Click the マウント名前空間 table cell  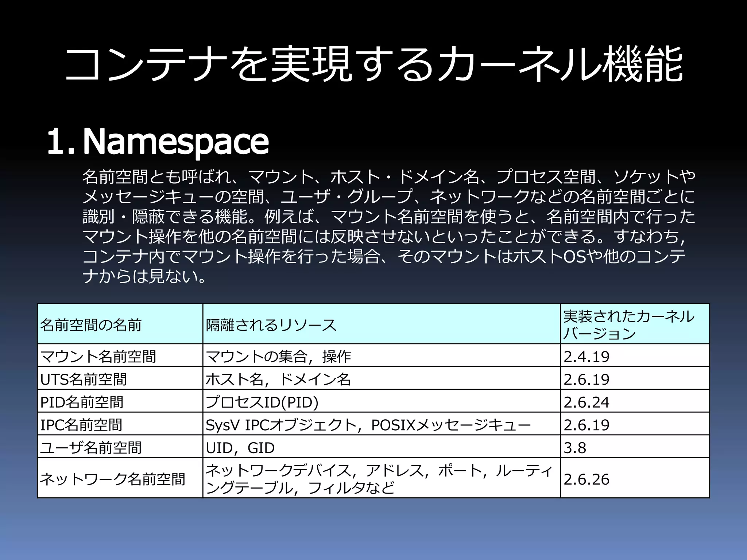98,356
